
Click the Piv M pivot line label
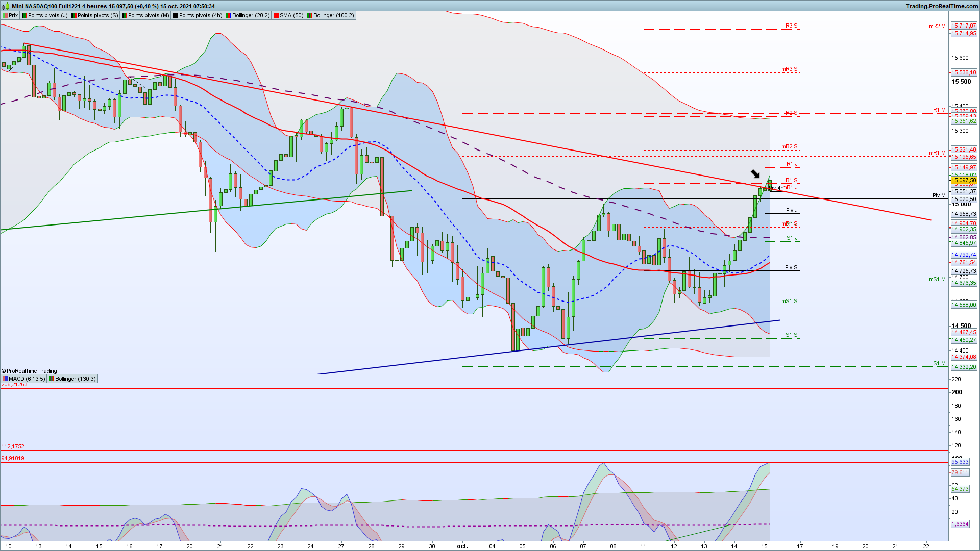939,195
